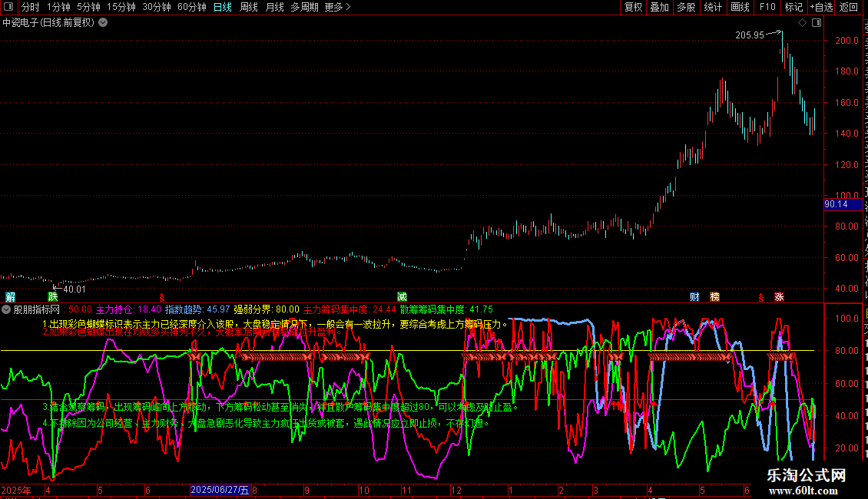The width and height of the screenshot is (868, 499).
Task: Switch to 分时 intraday view
Action: point(31,7)
